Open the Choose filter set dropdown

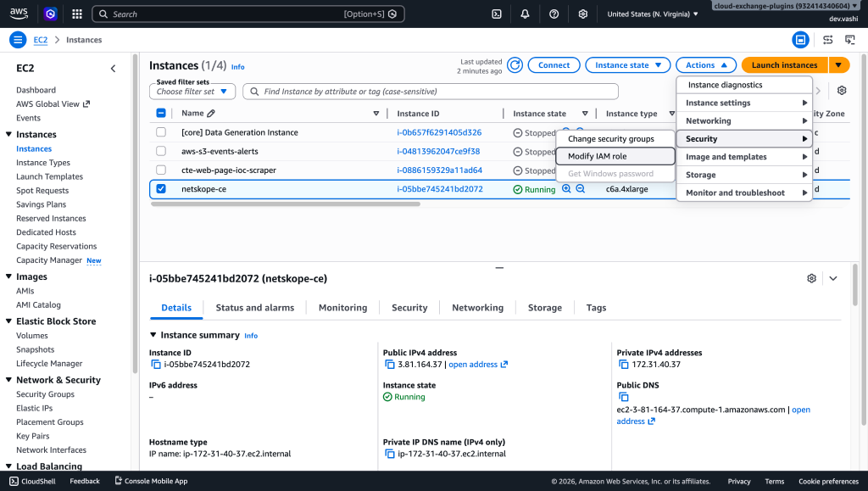192,92
